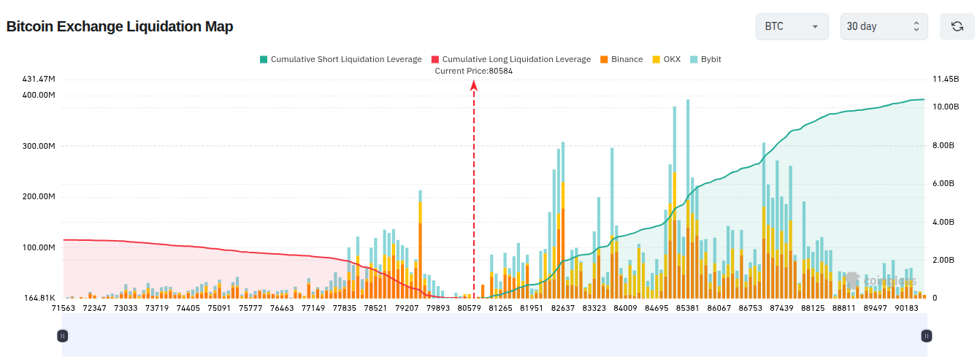Click the 79893 price axis label
Image resolution: width=980 pixels, height=362 pixels.
438,309
